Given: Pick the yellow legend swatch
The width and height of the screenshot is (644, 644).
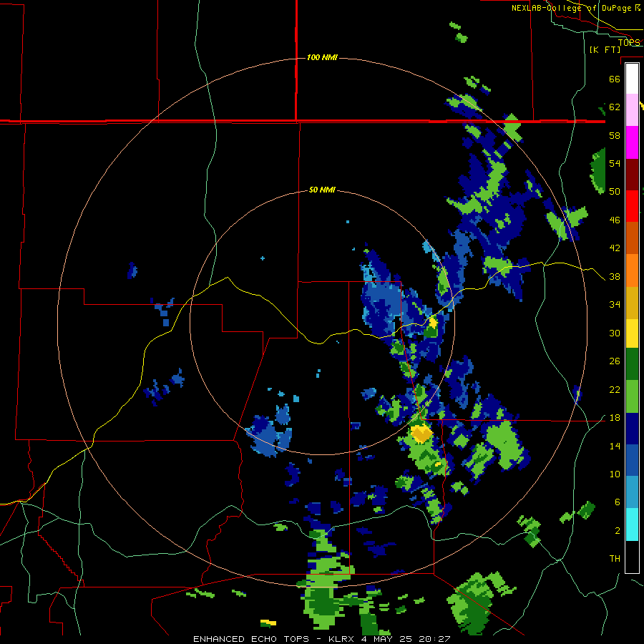Looking at the screenshot, I should pyautogui.click(x=632, y=333).
